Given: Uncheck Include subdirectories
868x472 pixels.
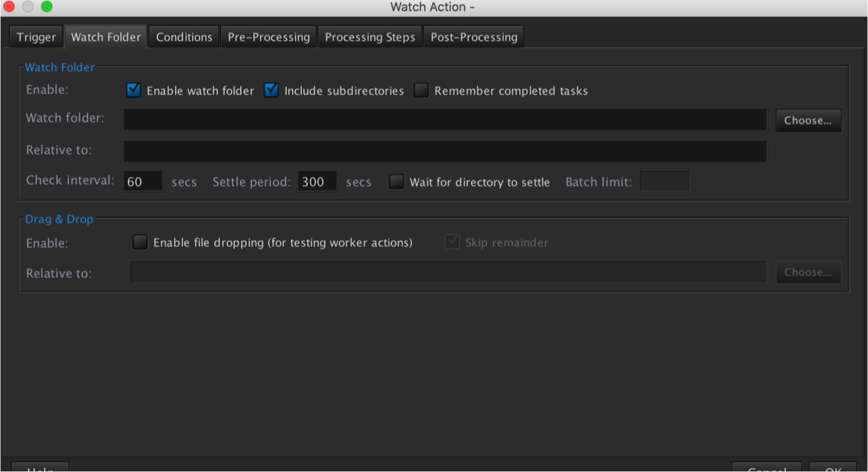Looking at the screenshot, I should (x=271, y=91).
